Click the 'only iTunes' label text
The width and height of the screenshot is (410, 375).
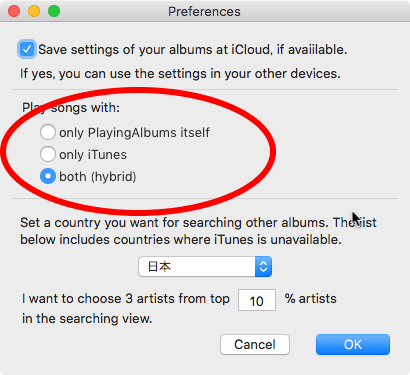tap(93, 155)
